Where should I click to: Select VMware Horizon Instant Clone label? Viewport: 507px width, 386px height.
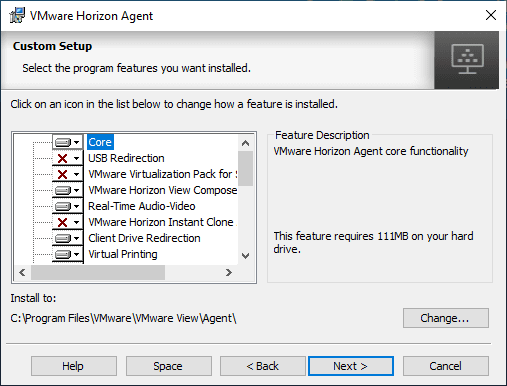pyautogui.click(x=163, y=222)
